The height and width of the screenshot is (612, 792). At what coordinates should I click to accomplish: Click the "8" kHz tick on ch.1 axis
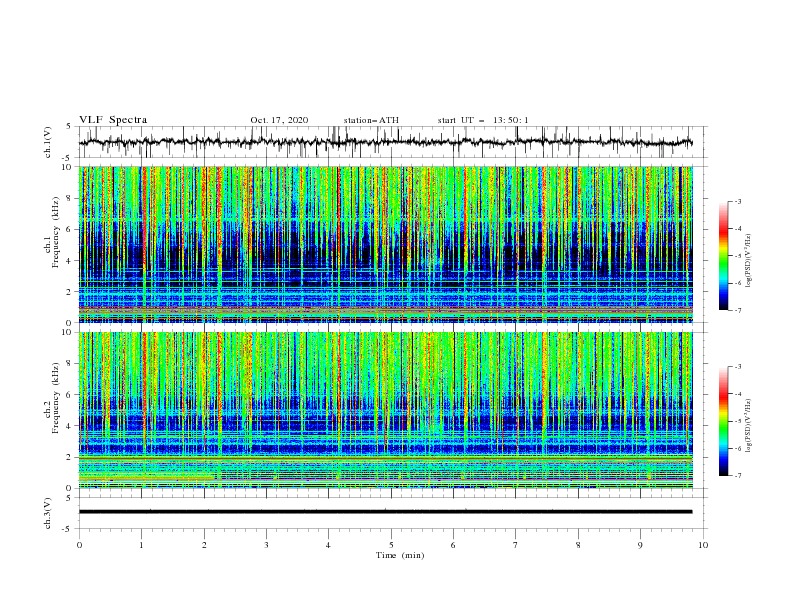click(70, 198)
